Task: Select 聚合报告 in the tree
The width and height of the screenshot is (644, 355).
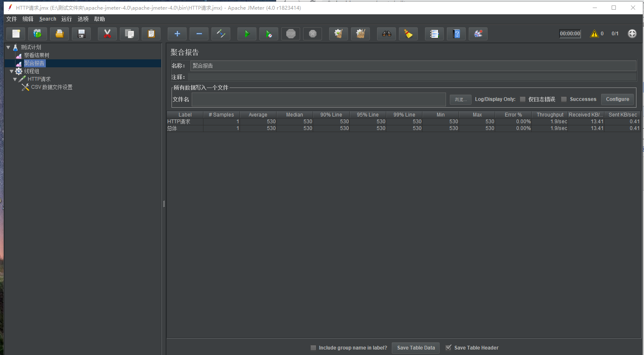Action: point(34,63)
